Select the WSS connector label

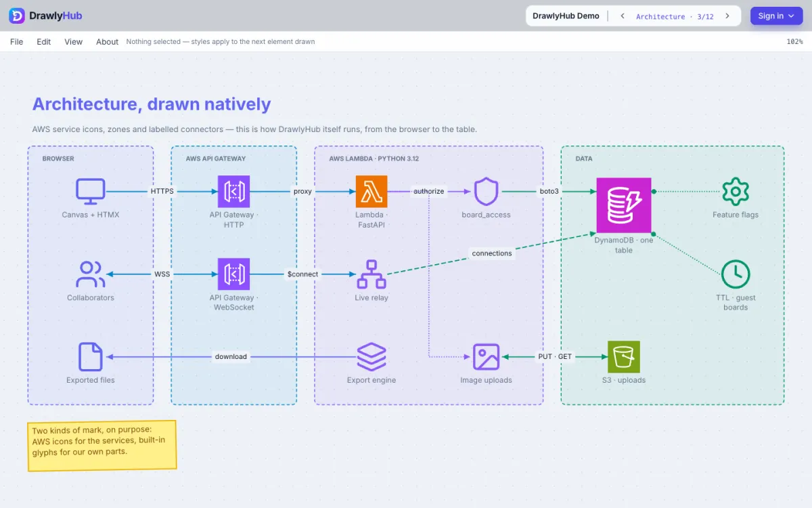pos(162,274)
